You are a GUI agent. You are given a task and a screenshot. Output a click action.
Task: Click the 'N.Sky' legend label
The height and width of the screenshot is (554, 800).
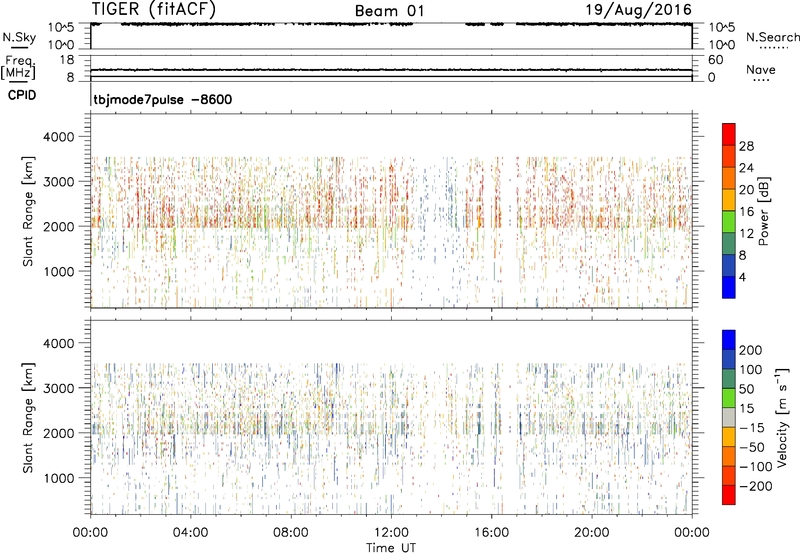[19, 37]
